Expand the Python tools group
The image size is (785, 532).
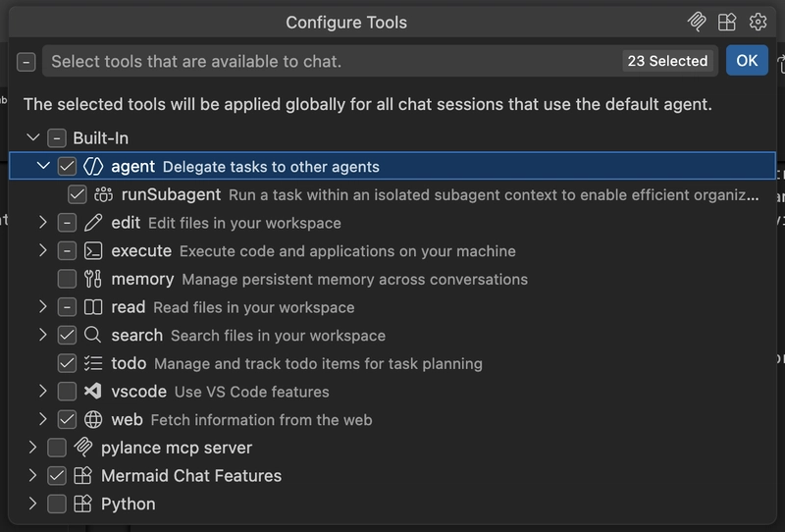click(x=33, y=505)
